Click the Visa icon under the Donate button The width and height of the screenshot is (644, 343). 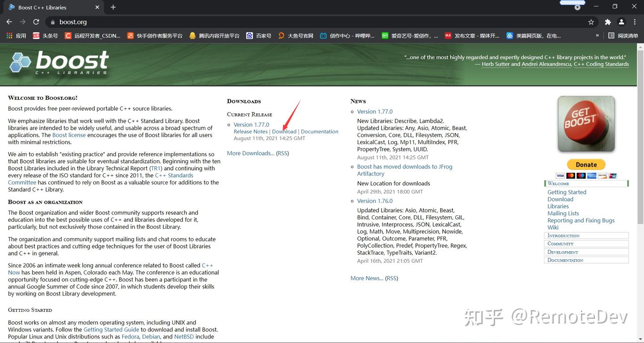pyautogui.click(x=560, y=175)
